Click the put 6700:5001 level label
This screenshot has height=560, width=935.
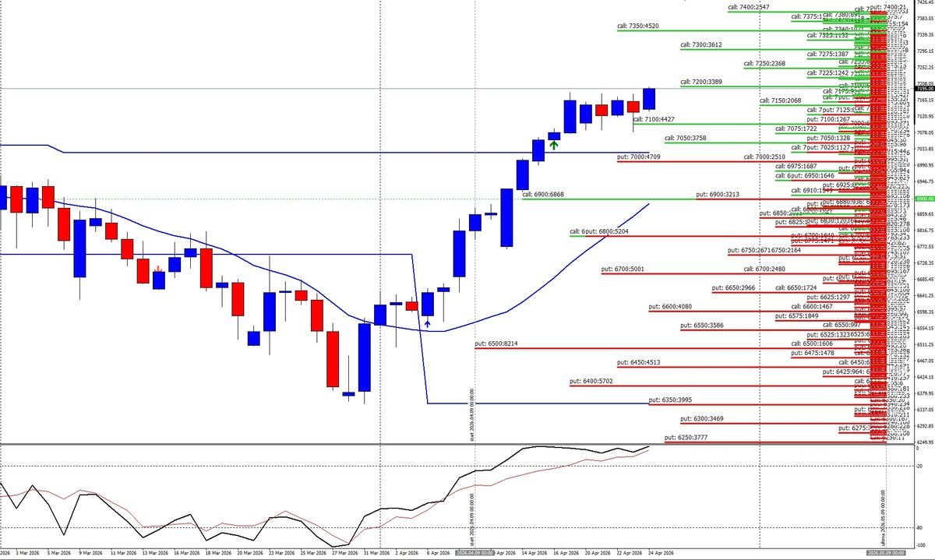click(x=623, y=269)
